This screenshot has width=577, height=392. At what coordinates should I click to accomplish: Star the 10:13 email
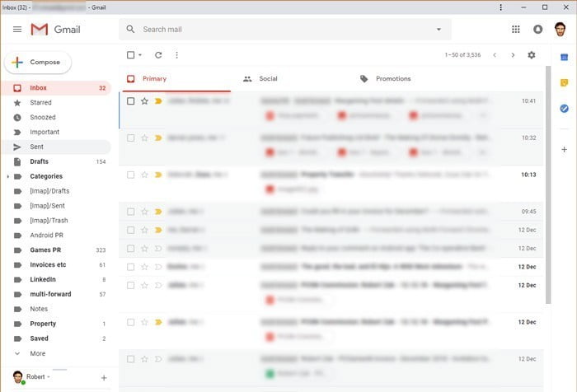pyautogui.click(x=144, y=175)
